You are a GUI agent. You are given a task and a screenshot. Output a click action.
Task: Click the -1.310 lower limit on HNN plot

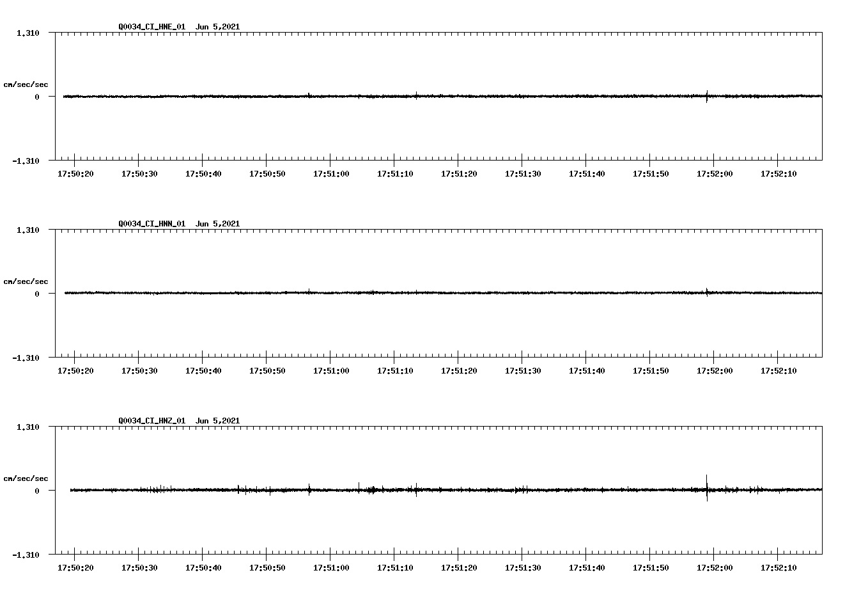coord(26,358)
